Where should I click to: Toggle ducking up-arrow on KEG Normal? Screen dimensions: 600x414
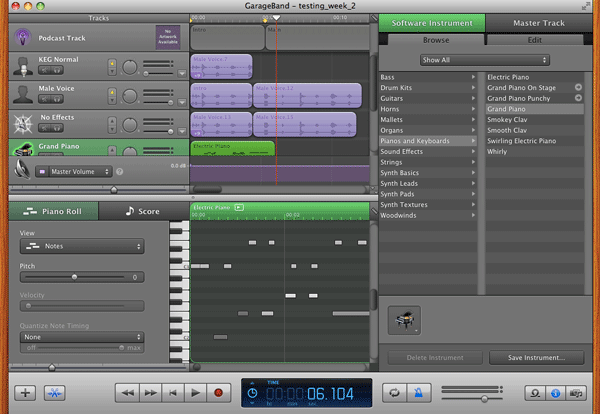[112, 63]
